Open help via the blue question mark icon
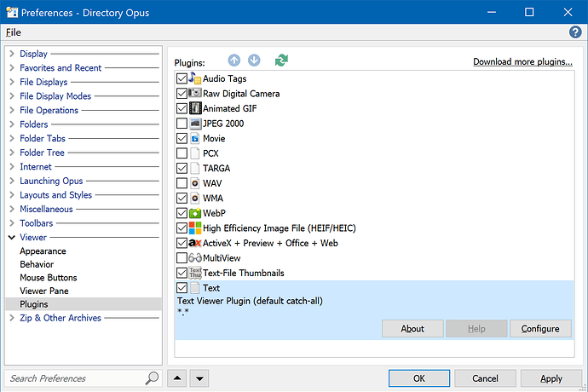The height and width of the screenshot is (392, 588). [x=575, y=32]
